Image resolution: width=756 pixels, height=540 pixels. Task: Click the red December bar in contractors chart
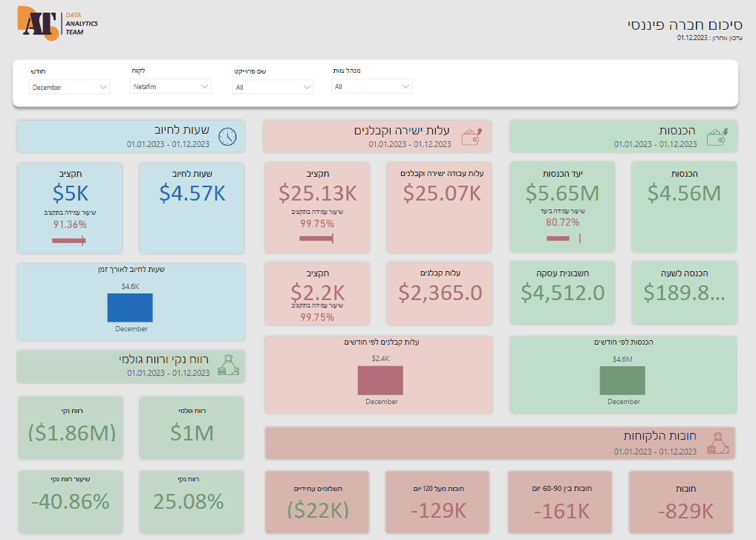(380, 380)
